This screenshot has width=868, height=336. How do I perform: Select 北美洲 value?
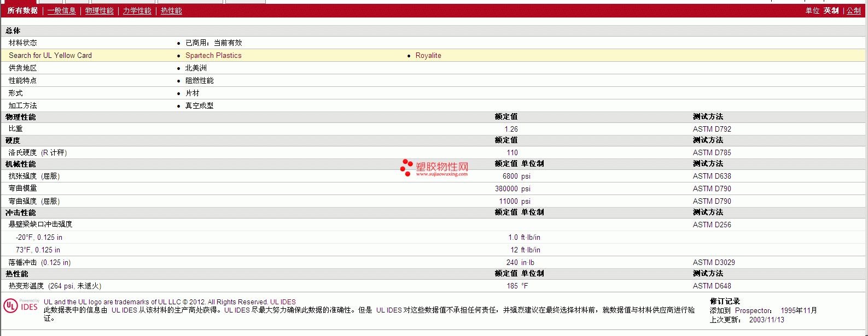196,68
